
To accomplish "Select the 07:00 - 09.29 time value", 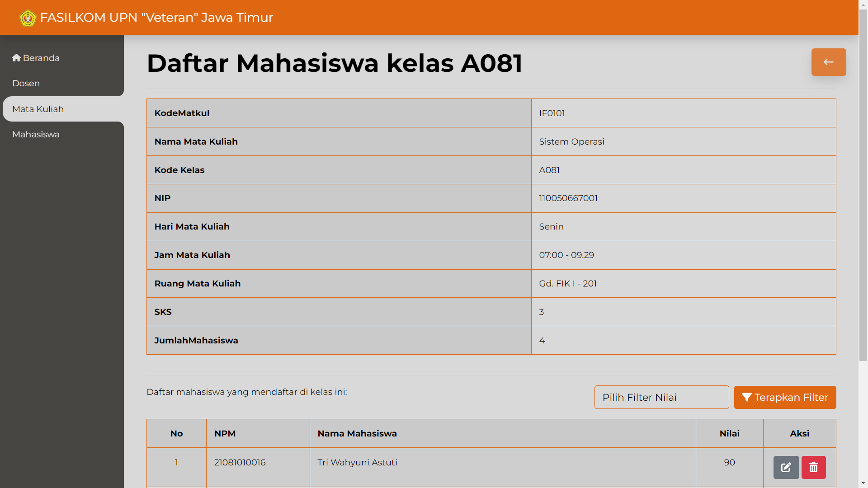I will pos(566,255).
